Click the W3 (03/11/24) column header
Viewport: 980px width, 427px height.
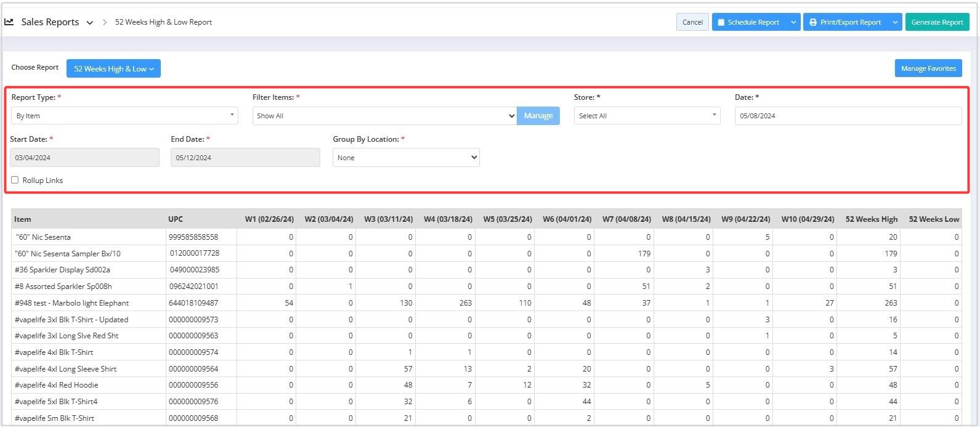pos(388,219)
